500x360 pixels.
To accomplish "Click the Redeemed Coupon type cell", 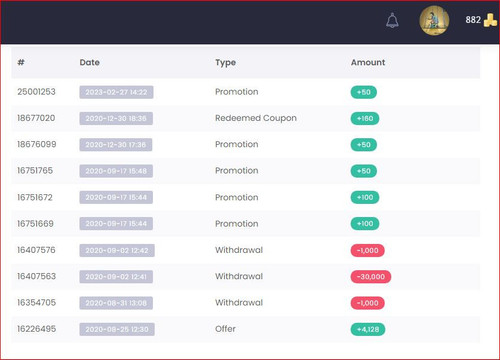I will click(x=256, y=118).
